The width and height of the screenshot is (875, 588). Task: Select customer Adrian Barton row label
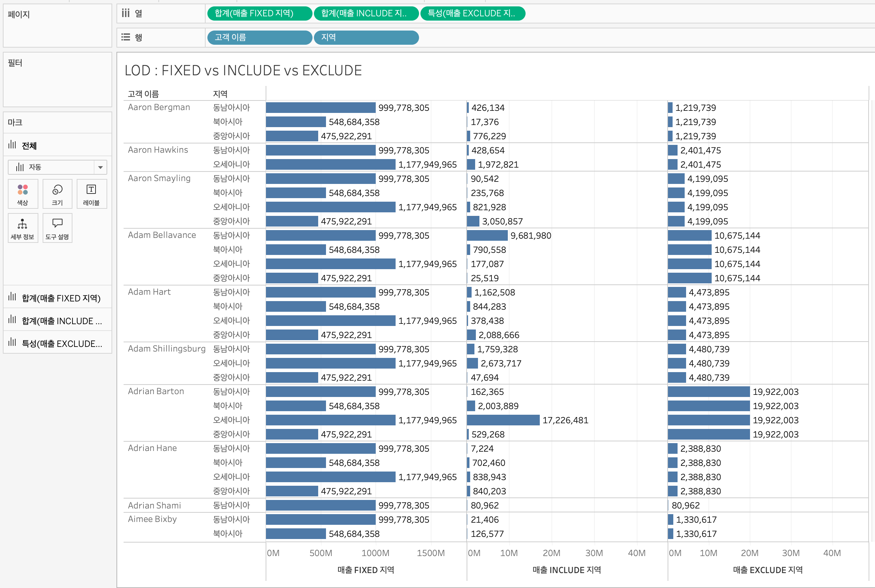(156, 391)
